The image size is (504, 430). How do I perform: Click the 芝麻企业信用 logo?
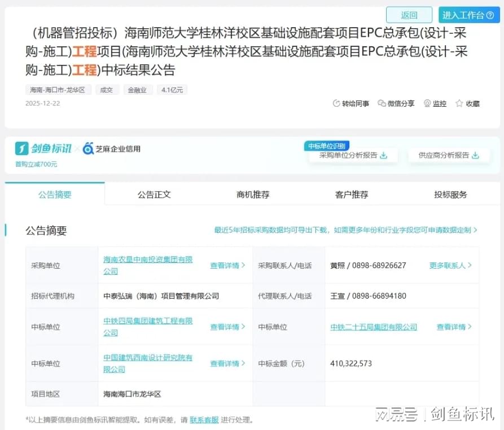coord(112,149)
